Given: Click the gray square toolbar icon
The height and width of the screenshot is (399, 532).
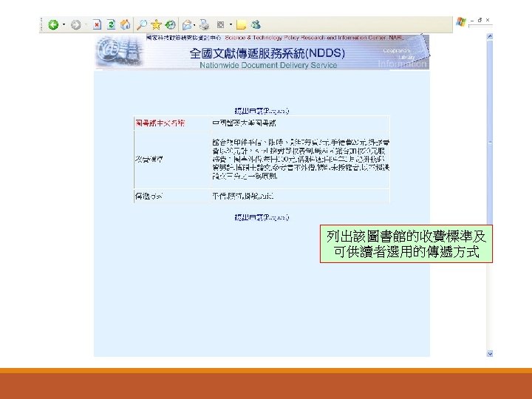Looking at the screenshot, I should point(220,24).
